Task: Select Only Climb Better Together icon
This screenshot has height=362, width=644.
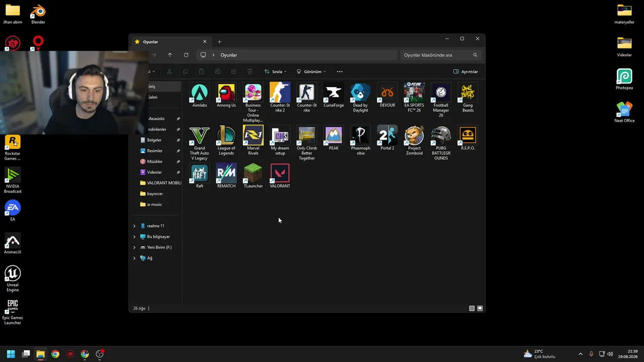Action: (307, 143)
